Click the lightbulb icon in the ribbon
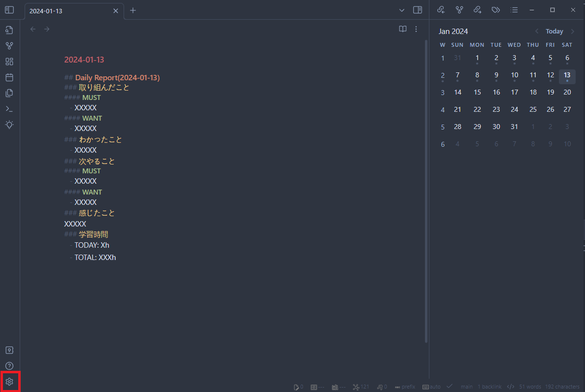The image size is (585, 392). (x=9, y=125)
